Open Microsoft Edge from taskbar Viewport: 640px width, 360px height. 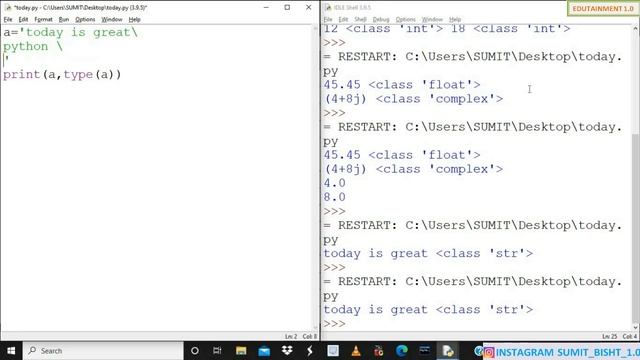click(x=402, y=351)
